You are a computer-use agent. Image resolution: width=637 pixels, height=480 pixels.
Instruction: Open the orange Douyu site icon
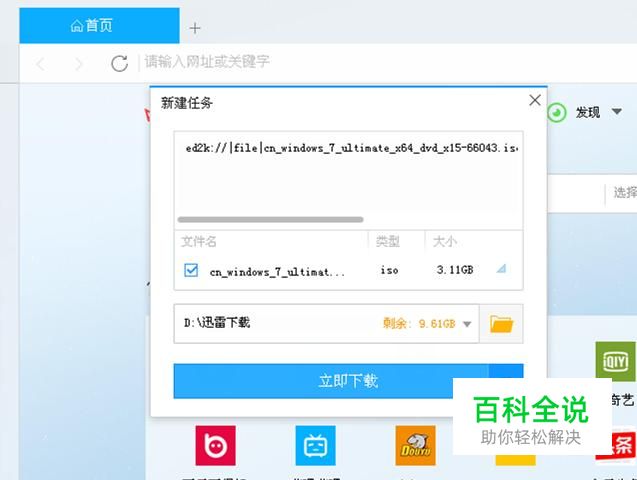click(415, 445)
